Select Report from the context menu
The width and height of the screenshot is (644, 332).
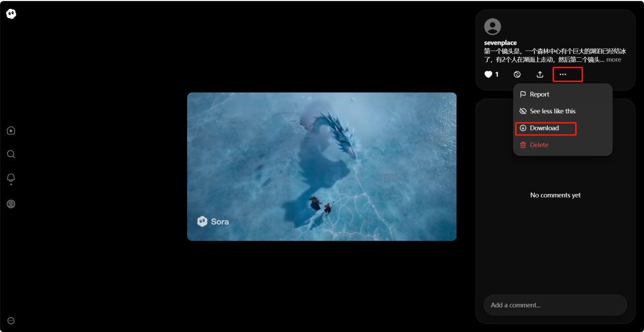(x=563, y=94)
